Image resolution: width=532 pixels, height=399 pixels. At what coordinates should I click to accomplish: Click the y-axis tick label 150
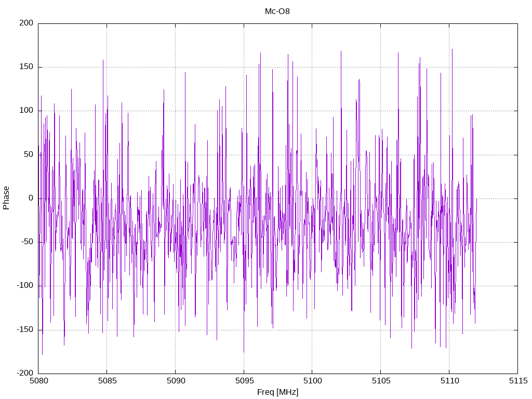point(26,67)
